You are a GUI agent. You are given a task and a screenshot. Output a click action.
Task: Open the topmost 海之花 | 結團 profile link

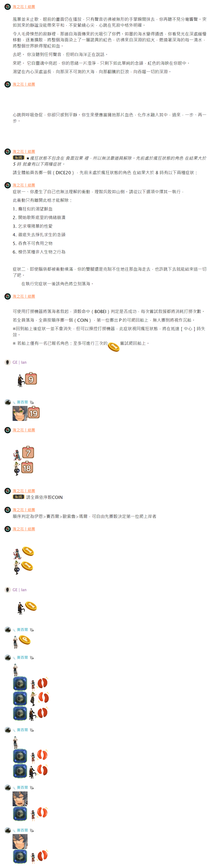(24, 7)
